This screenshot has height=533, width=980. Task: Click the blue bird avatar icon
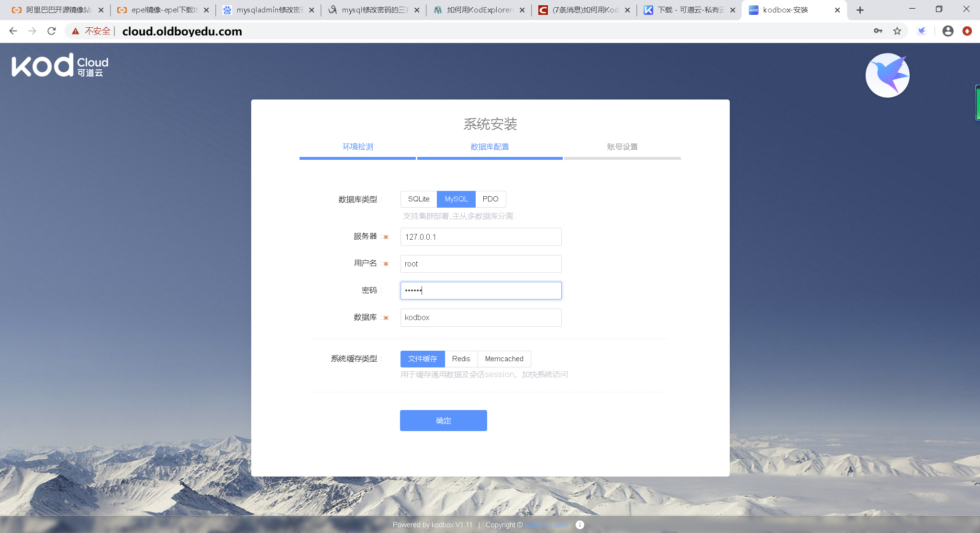click(887, 75)
